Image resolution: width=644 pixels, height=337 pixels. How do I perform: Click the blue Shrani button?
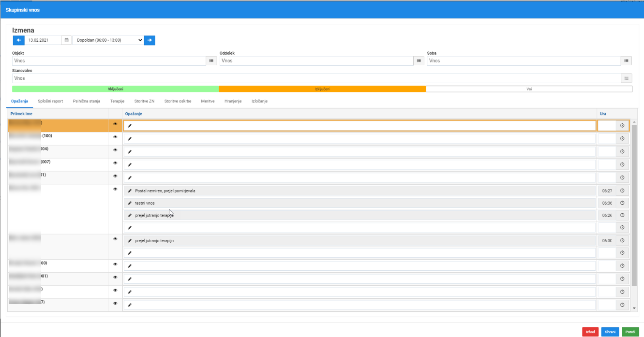tap(610, 332)
